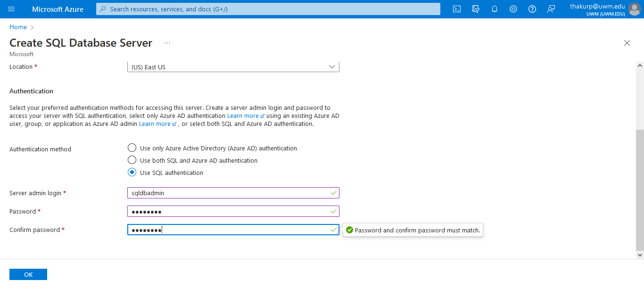
Task: Select 'Use SQL authentication'
Action: (132, 172)
